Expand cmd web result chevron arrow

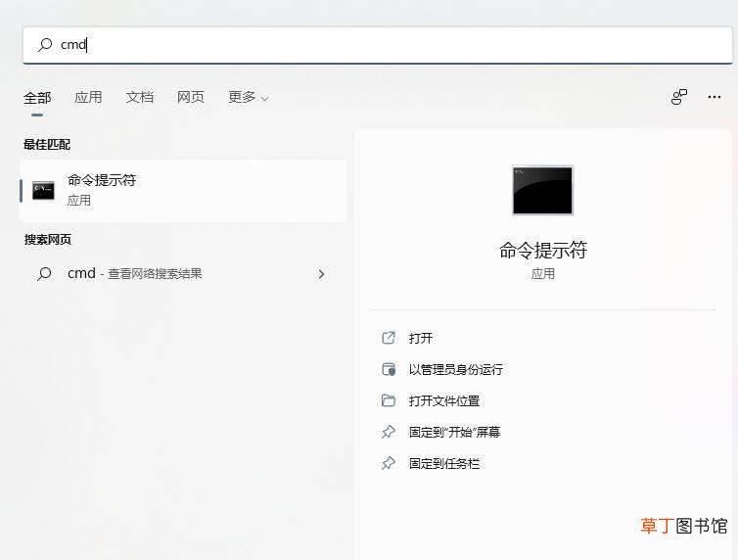click(x=321, y=274)
